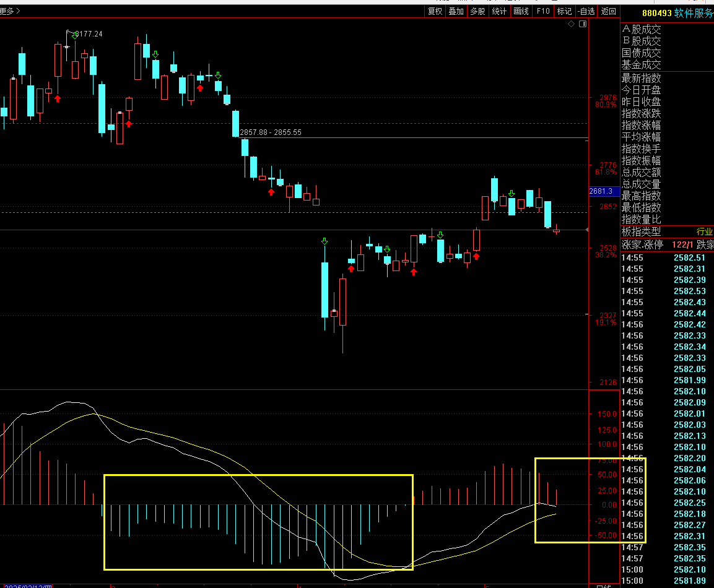The image size is (714, 588).
Task: Select the 2857.88 - 2855.55 gap label
Action: tap(271, 132)
